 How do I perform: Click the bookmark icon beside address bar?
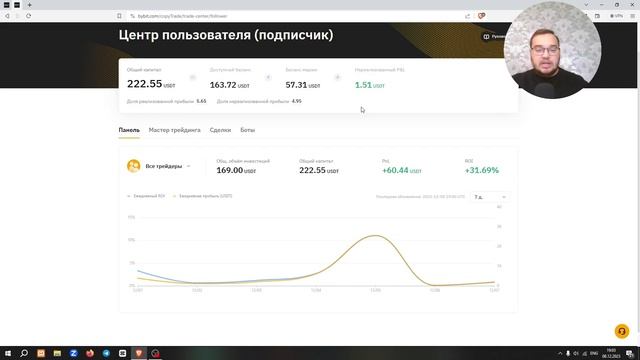(119, 16)
